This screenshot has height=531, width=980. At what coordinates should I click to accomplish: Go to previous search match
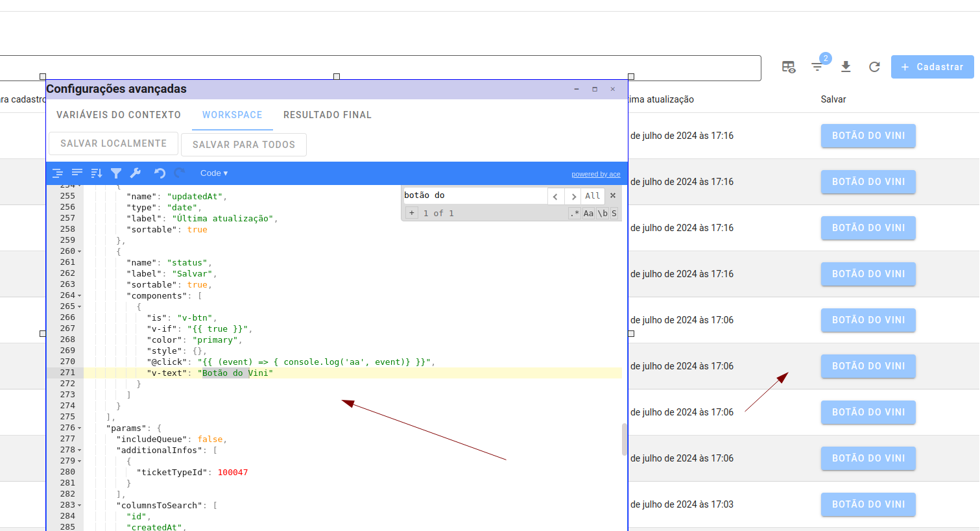point(556,196)
